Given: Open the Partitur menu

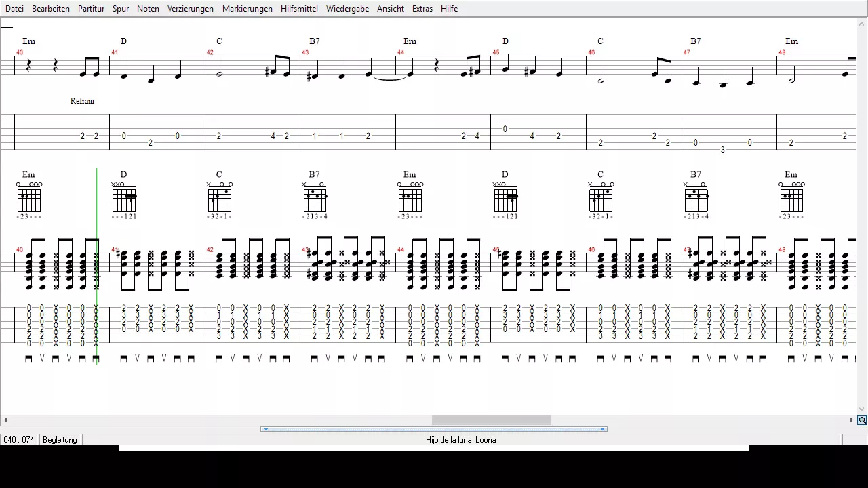Looking at the screenshot, I should (91, 9).
